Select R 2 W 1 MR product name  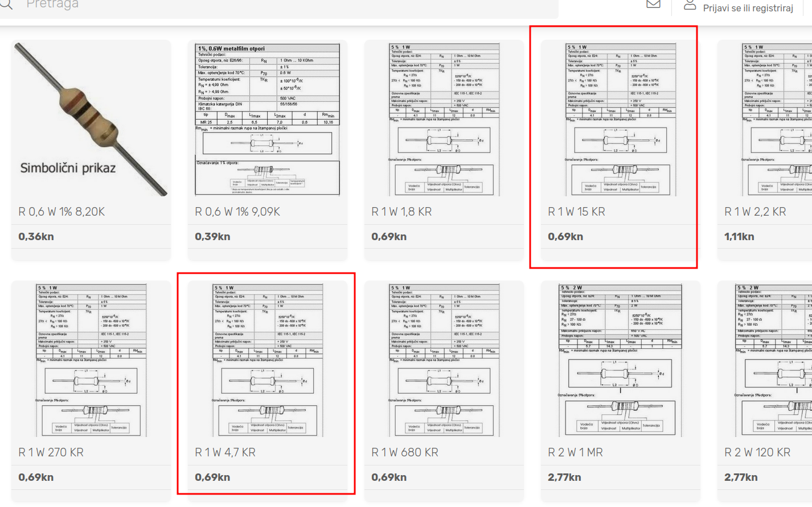[575, 452]
